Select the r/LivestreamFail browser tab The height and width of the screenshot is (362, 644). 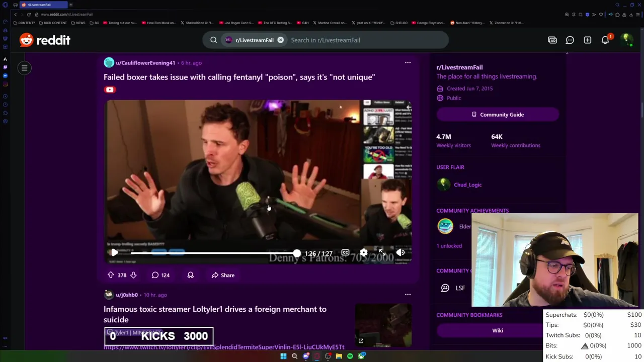(x=44, y=5)
